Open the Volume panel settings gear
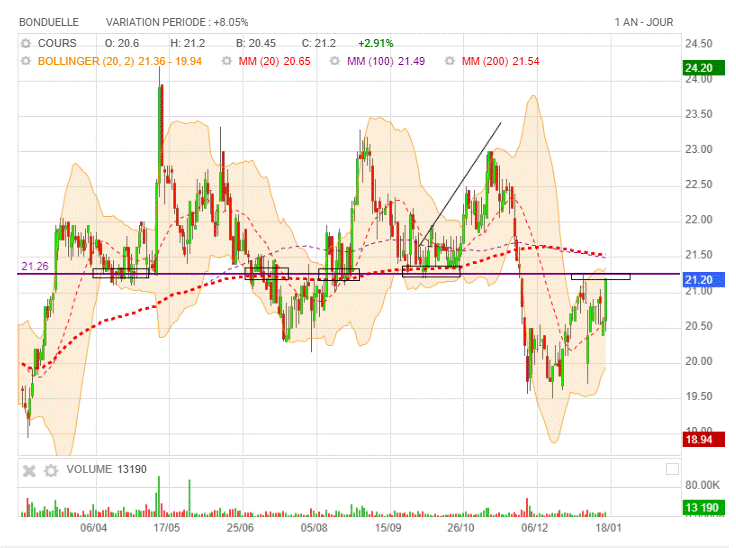 pyautogui.click(x=51, y=471)
